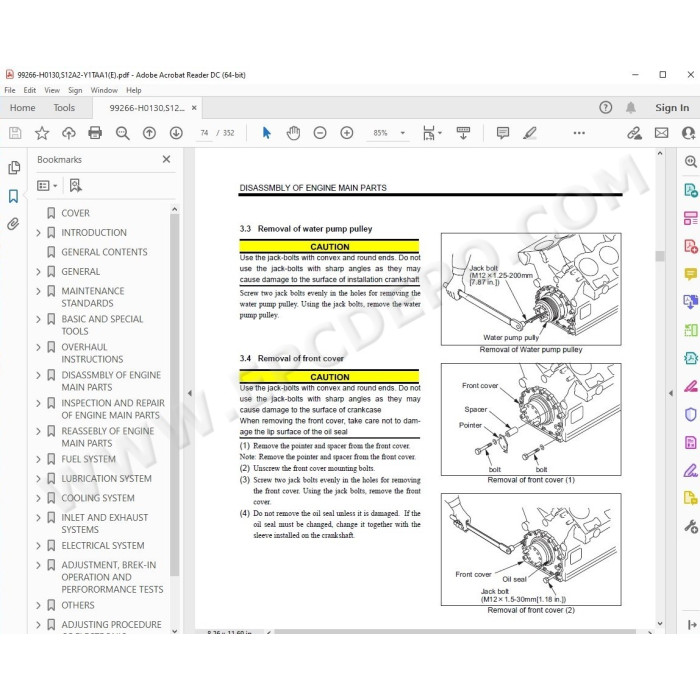Viewport: 700px width, 700px height.
Task: Click the Save file icon
Action: pyautogui.click(x=15, y=133)
